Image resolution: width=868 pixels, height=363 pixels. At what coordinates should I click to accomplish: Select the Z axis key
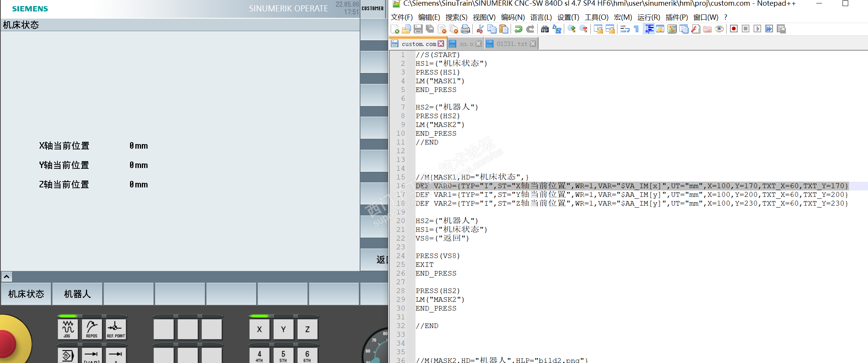click(x=307, y=329)
